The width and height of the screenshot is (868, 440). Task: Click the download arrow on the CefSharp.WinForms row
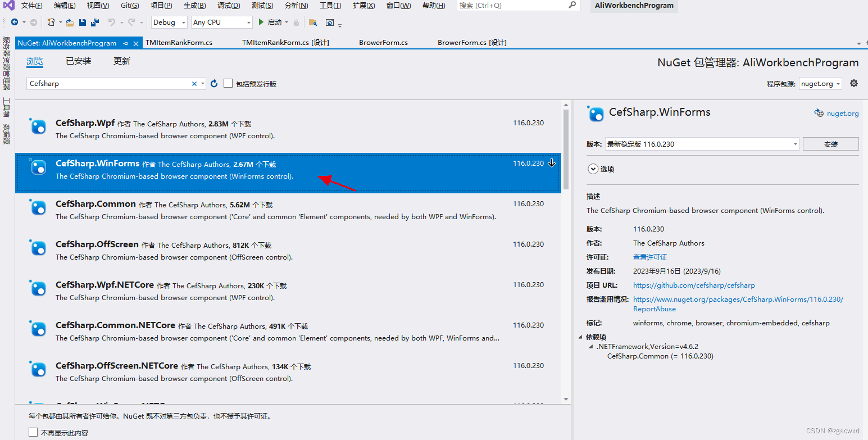552,163
